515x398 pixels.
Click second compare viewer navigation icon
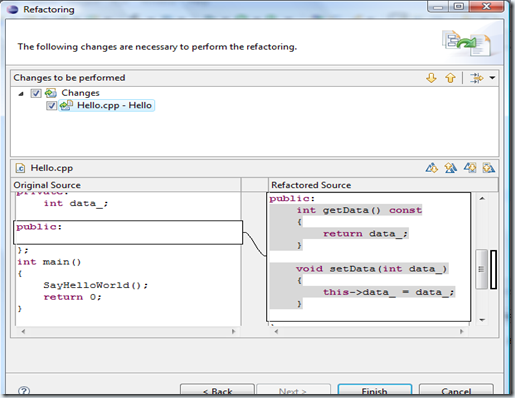451,168
